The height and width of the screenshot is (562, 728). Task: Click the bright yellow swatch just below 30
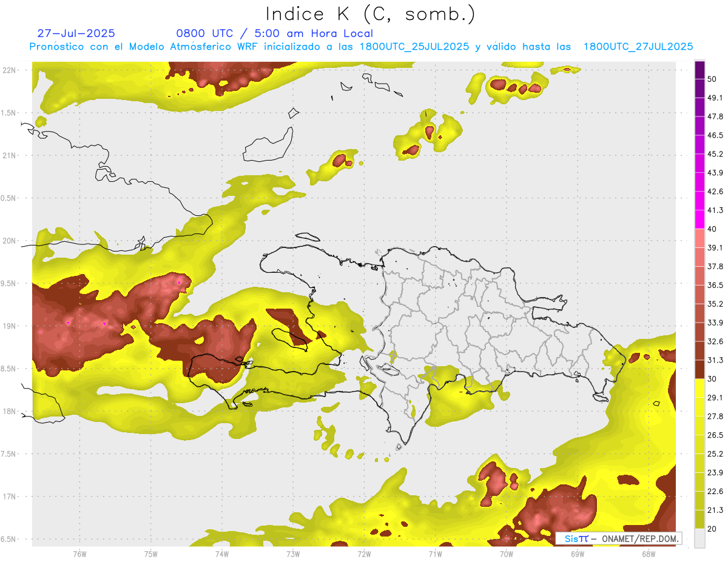pyautogui.click(x=699, y=388)
